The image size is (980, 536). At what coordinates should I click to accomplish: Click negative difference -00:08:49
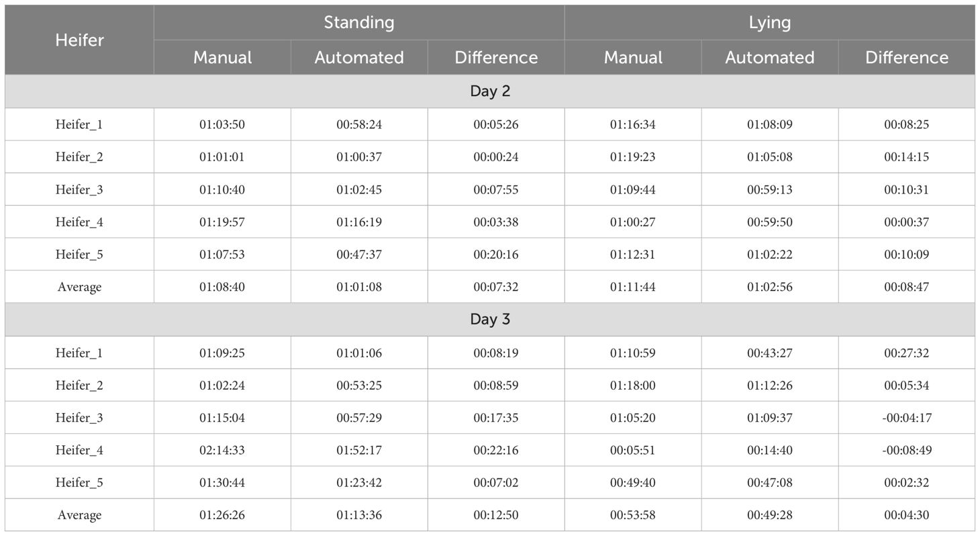(907, 450)
